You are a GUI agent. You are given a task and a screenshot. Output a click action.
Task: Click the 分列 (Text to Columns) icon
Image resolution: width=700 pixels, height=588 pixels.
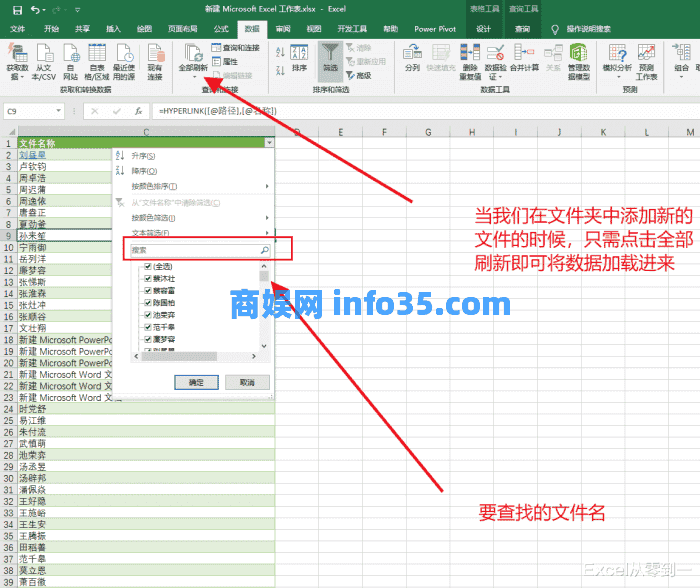pyautogui.click(x=412, y=54)
